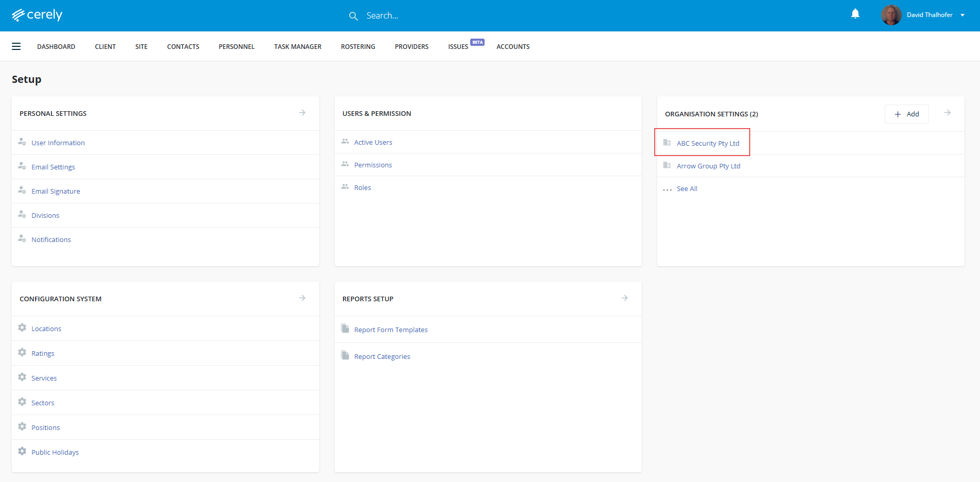Click the notification bell icon
The height and width of the screenshot is (482, 980).
coord(855,14)
